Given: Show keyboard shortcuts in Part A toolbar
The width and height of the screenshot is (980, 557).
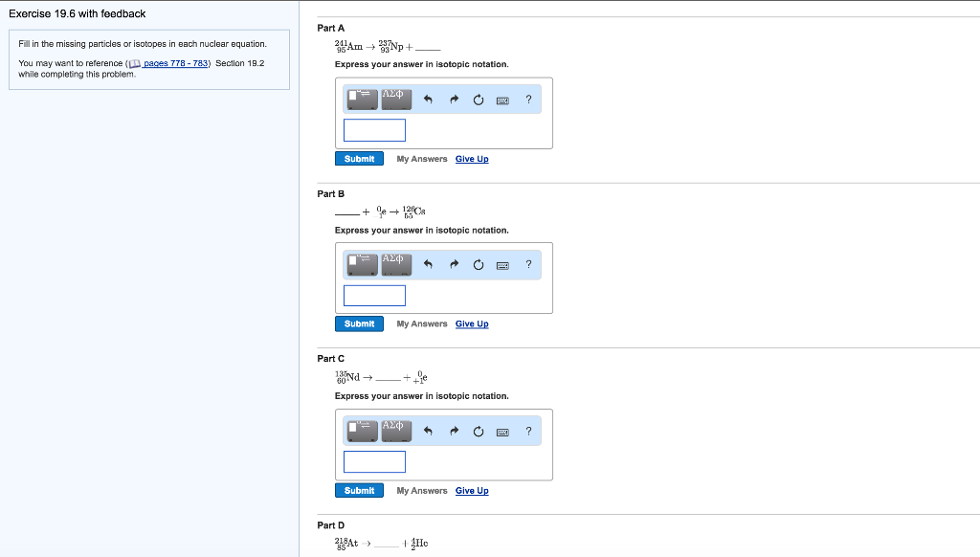Looking at the screenshot, I should 502,100.
